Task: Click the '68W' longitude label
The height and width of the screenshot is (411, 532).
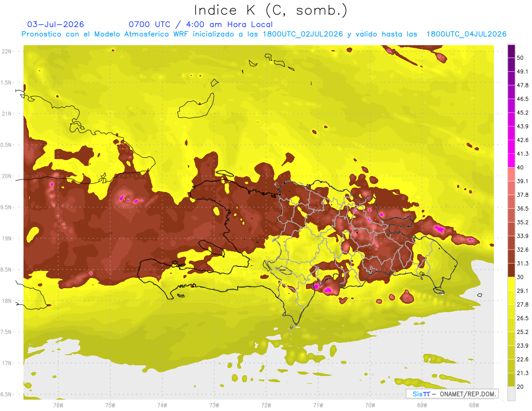Action: [474, 405]
